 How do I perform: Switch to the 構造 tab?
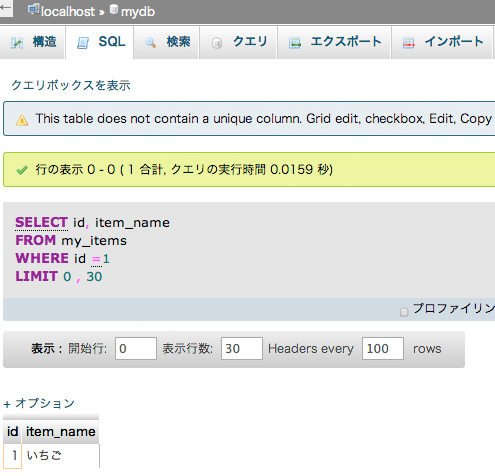32,42
